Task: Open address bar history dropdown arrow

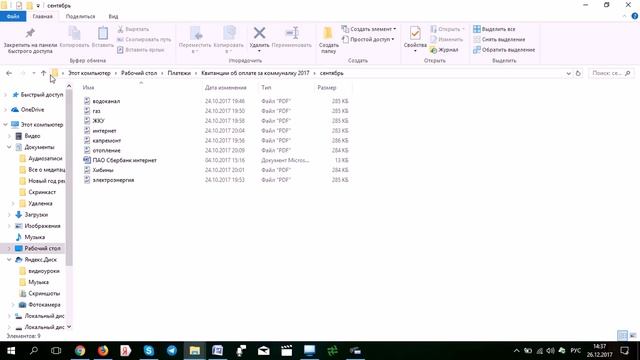Action: coord(569,73)
